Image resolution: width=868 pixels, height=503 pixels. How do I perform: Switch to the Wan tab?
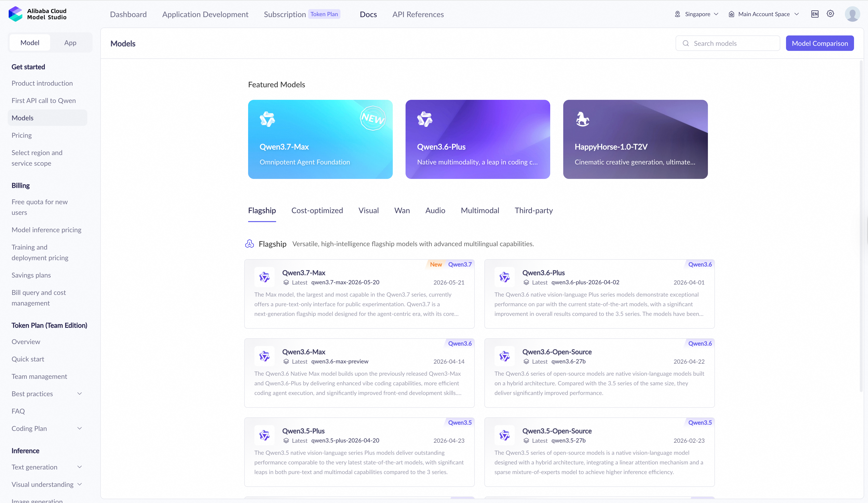pos(402,211)
